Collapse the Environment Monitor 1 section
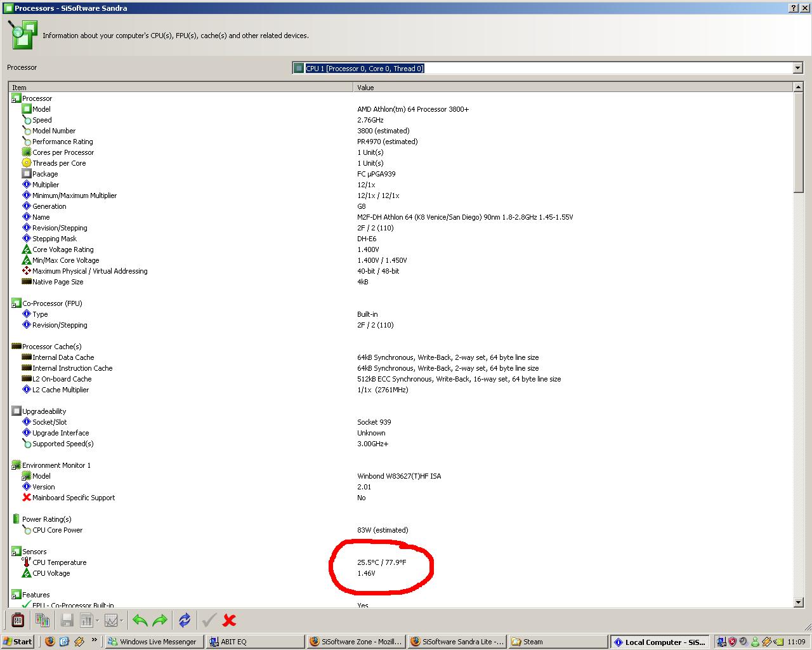The height and width of the screenshot is (650, 812). 16,465
